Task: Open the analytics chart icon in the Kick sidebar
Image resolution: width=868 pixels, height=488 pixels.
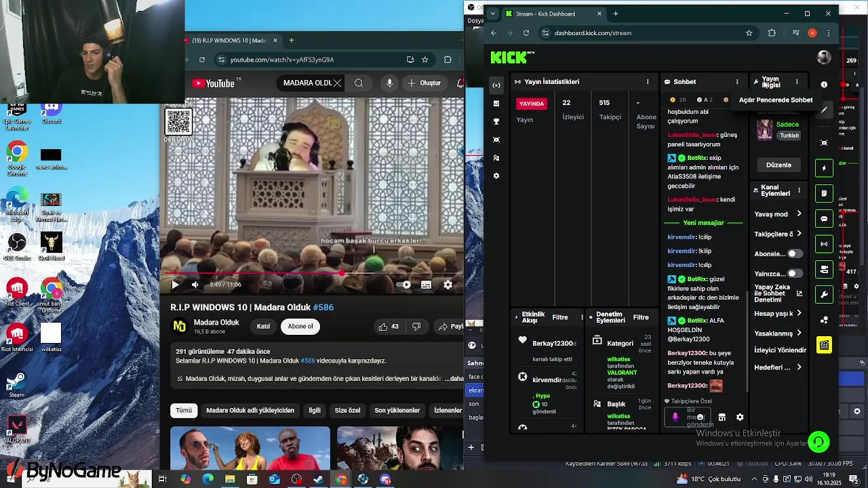Action: click(x=496, y=103)
